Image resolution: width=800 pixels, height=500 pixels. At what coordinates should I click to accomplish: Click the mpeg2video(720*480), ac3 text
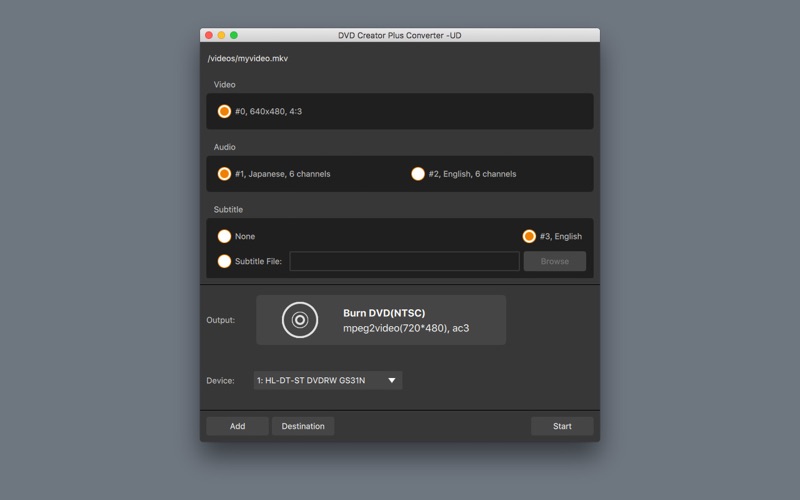pos(406,328)
